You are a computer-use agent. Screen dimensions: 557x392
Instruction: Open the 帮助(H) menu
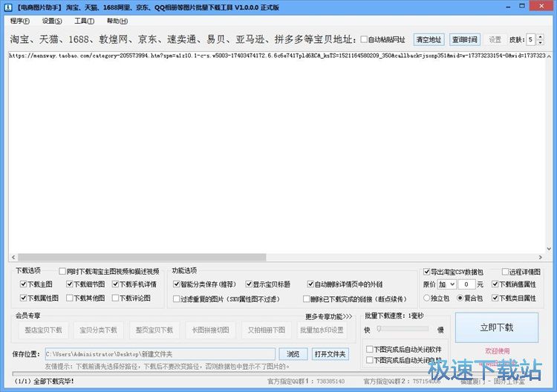[117, 21]
